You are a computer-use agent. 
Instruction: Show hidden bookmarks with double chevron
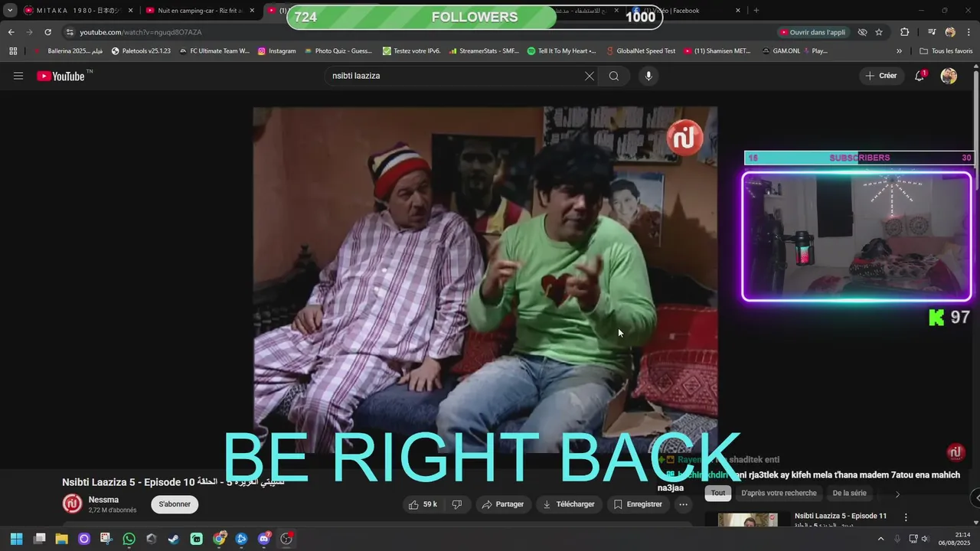899,51
